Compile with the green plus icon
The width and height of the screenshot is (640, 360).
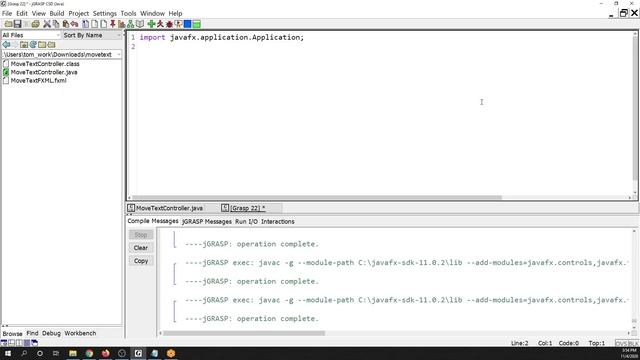(151, 24)
